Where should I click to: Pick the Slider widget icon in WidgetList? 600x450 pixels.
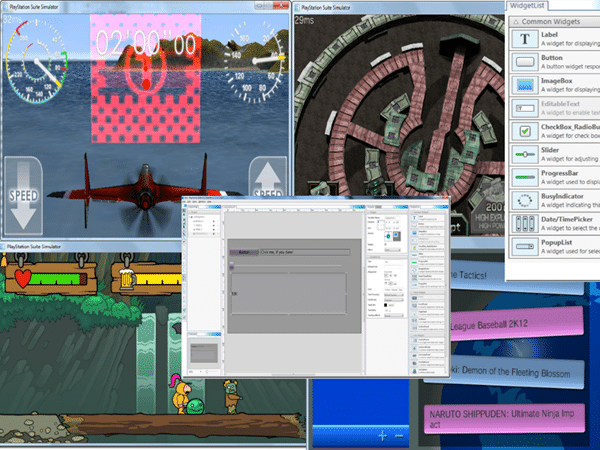(x=525, y=154)
